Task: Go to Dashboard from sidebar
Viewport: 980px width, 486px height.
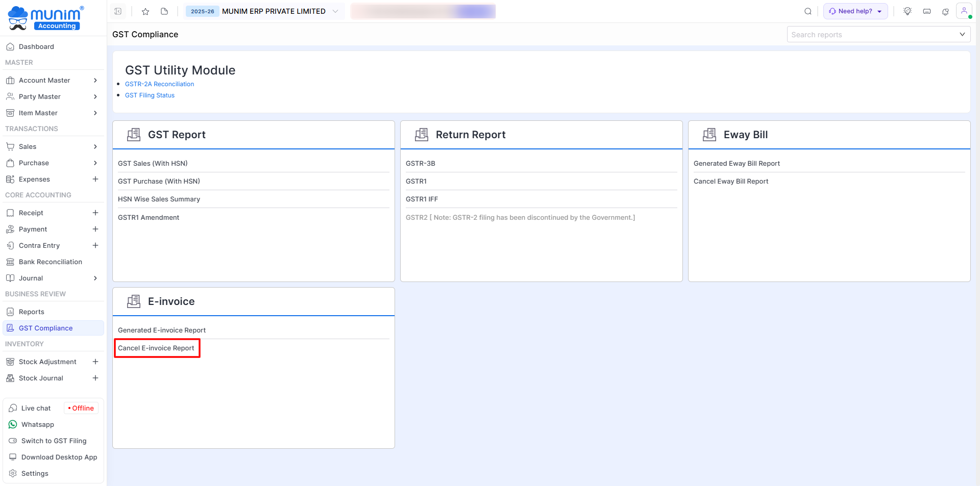Action: pyautogui.click(x=36, y=46)
